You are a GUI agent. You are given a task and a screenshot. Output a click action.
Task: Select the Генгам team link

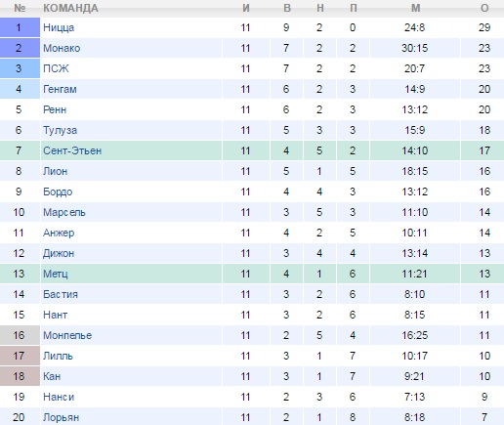(60, 89)
